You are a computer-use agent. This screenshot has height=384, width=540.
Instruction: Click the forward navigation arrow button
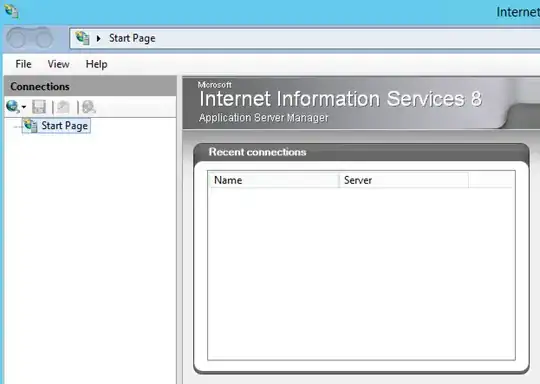(43, 38)
